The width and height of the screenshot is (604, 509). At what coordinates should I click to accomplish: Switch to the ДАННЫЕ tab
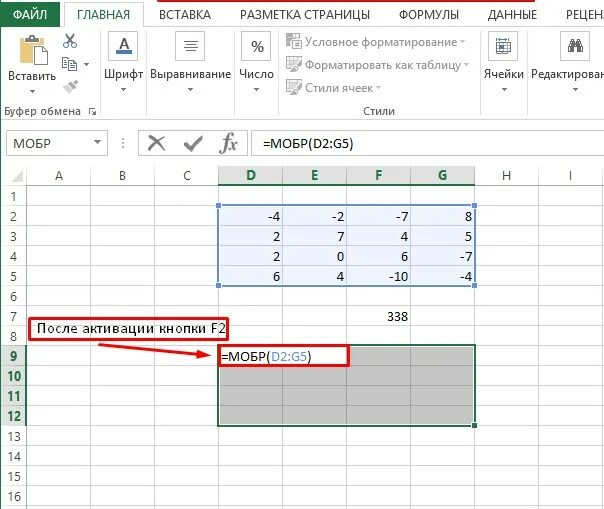click(512, 15)
